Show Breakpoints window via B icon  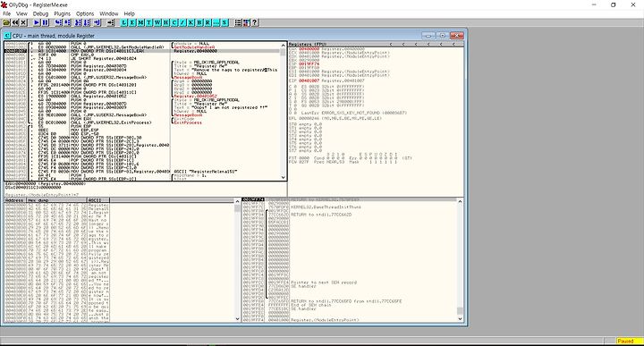coord(199,22)
